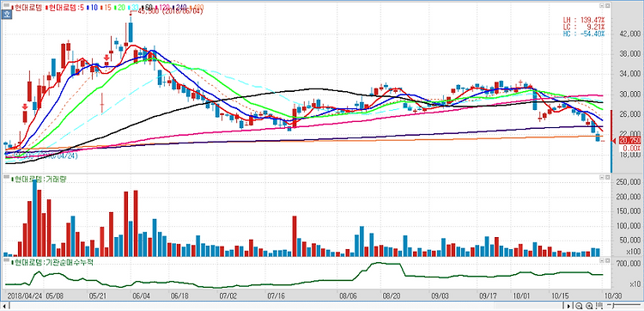Open the volume pane menu icon beside 거래량
644x311 pixels.
pyautogui.click(x=6, y=178)
